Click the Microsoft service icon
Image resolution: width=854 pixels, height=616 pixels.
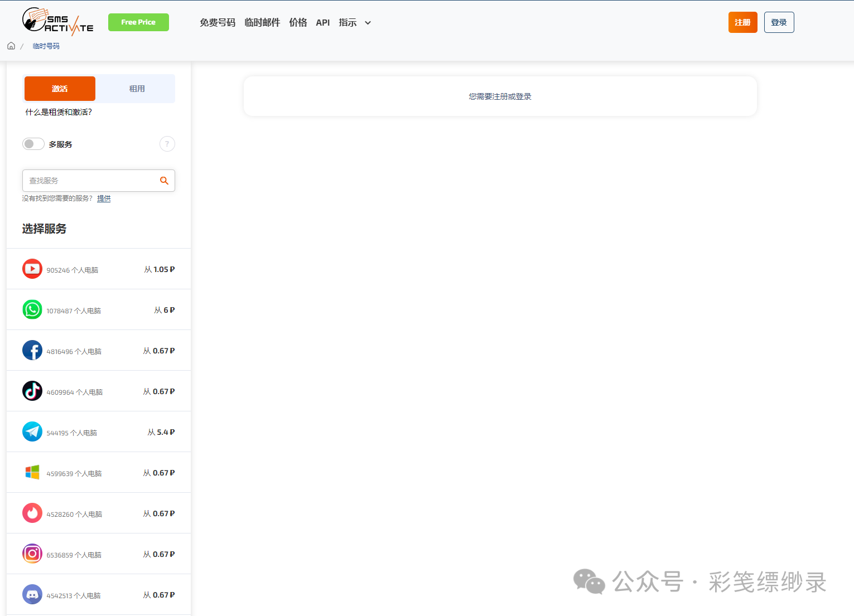(32, 472)
